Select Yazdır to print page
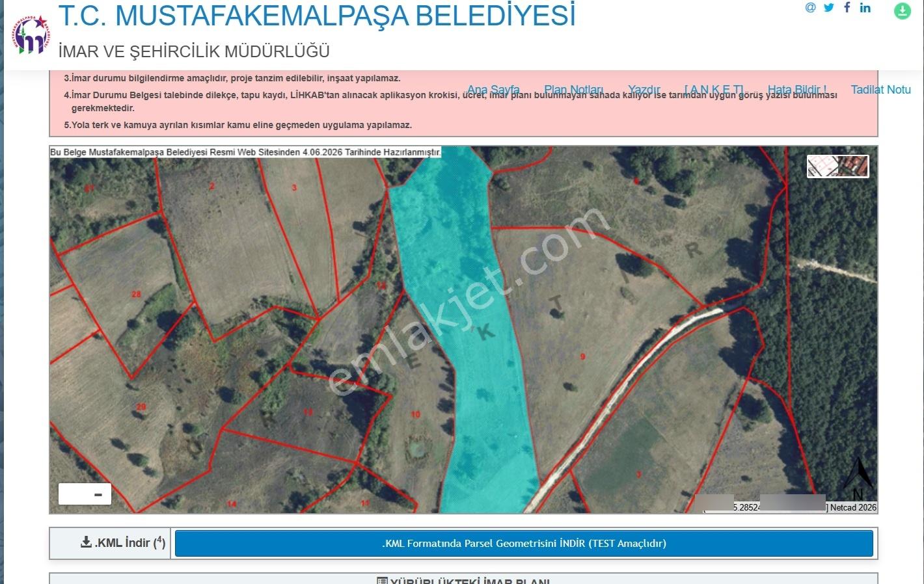The image size is (924, 584). [x=644, y=90]
